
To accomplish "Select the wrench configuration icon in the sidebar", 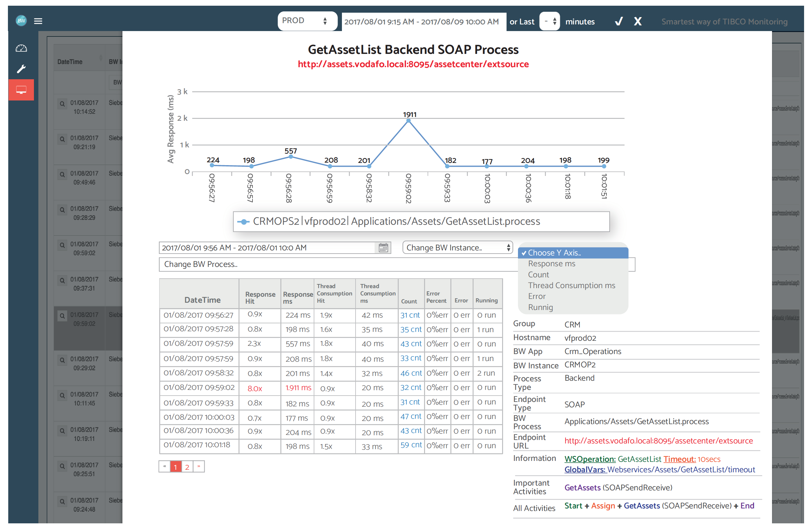I will click(x=21, y=69).
